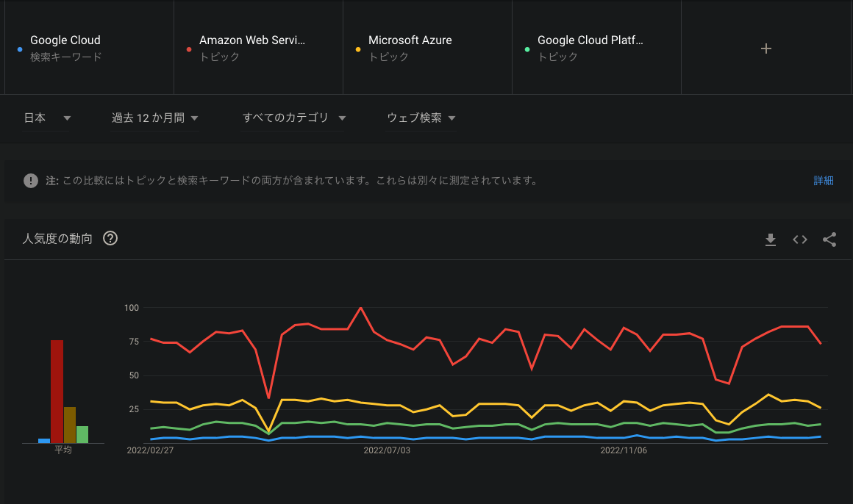Share the interest over time chart

(829, 240)
